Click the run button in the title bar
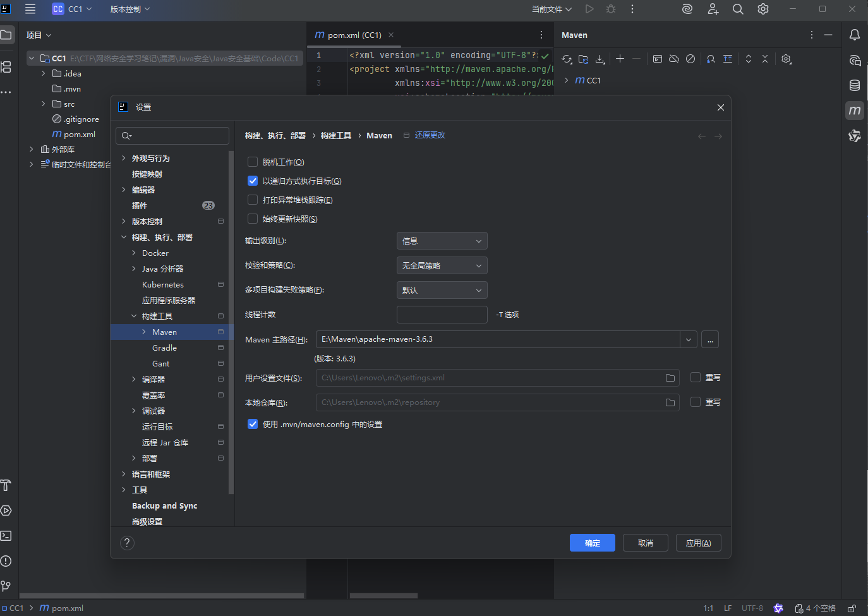The image size is (868, 616). pyautogui.click(x=589, y=9)
